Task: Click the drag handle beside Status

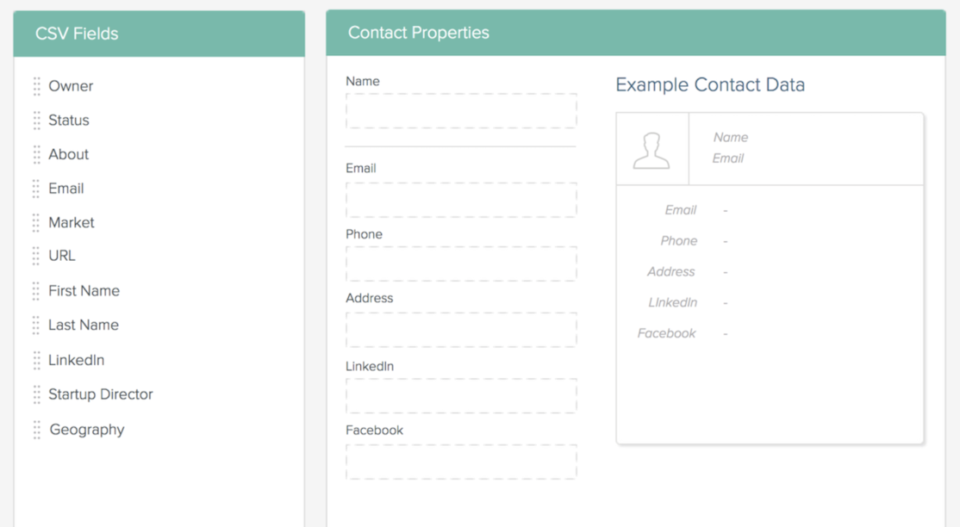Action: 37,121
